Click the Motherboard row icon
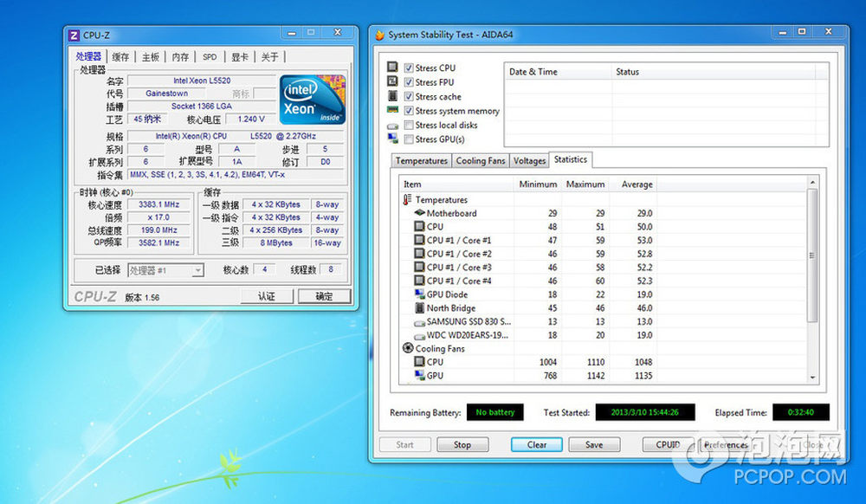Viewport: 866px width, 504px height. pyautogui.click(x=419, y=212)
